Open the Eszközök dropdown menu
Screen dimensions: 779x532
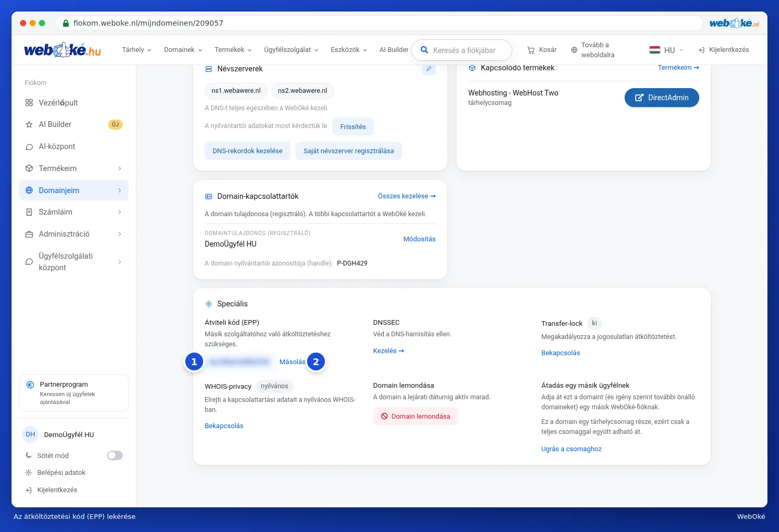[349, 50]
